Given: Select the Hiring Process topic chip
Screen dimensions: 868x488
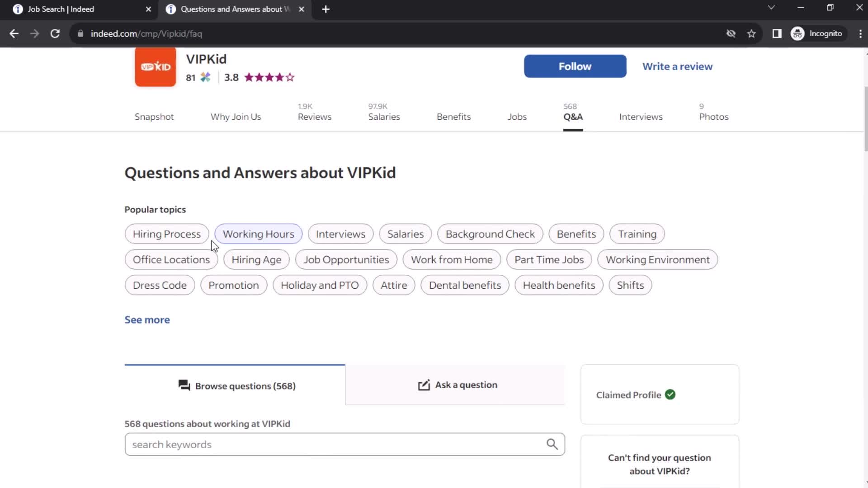Looking at the screenshot, I should click(x=167, y=234).
